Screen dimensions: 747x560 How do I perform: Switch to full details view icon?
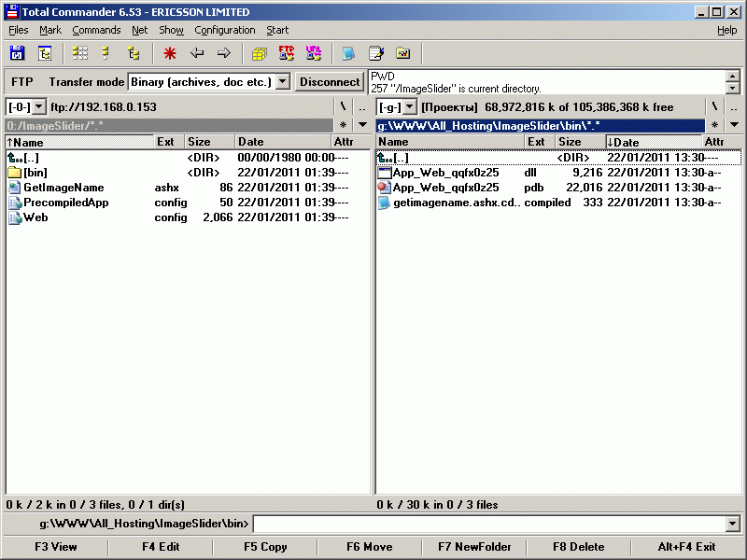(x=106, y=53)
